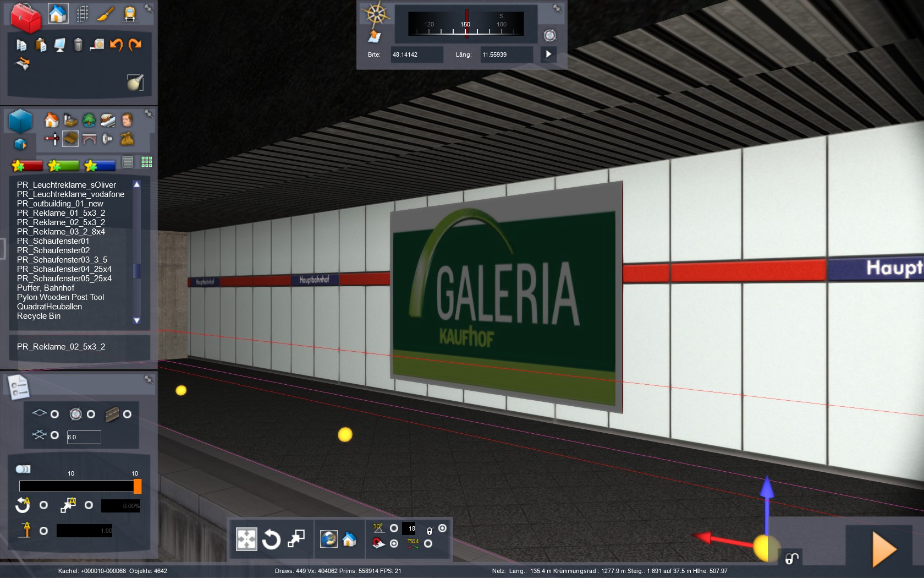The height and width of the screenshot is (578, 924).
Task: Select the scale gizmo tool
Action: coord(296,539)
